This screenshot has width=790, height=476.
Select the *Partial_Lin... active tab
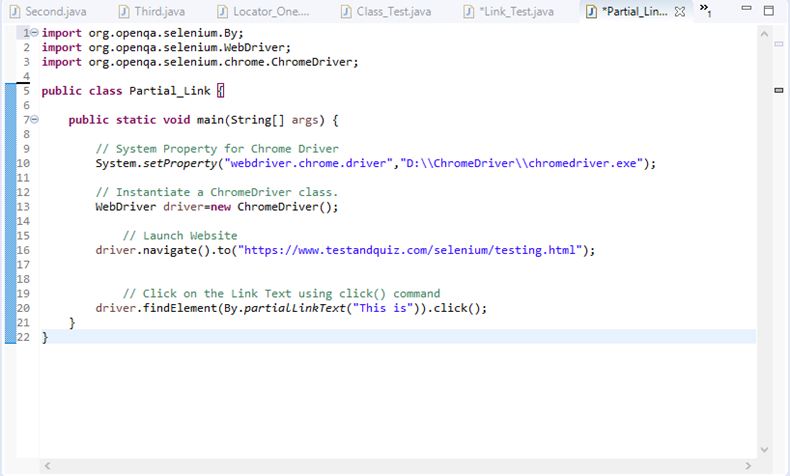click(x=634, y=12)
